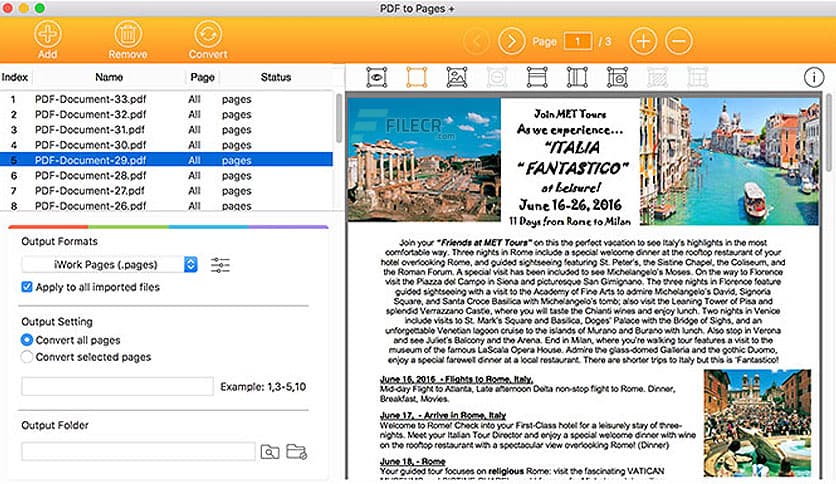Click the Index column header
The image size is (836, 484).
click(15, 77)
